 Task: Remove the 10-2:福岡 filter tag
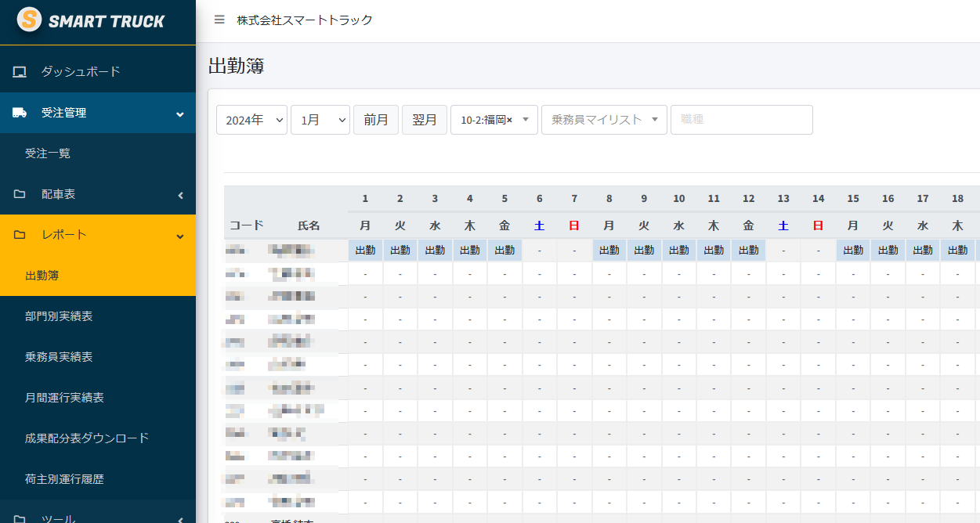click(509, 120)
